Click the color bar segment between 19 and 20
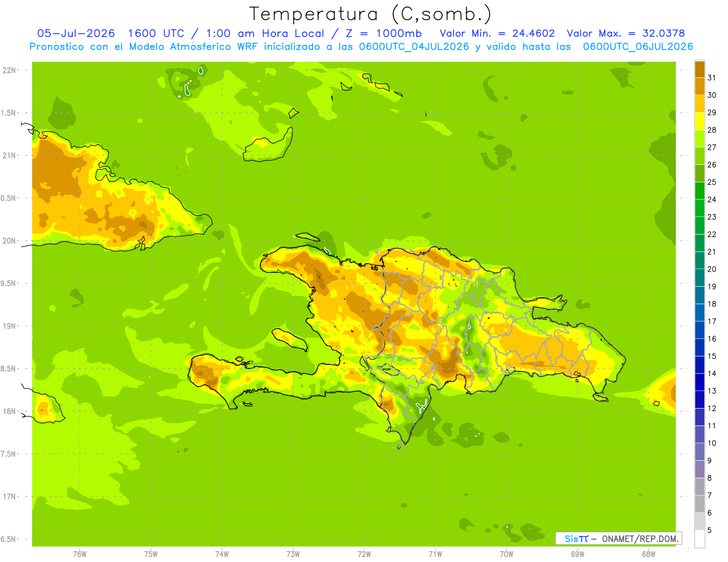 pos(699,278)
